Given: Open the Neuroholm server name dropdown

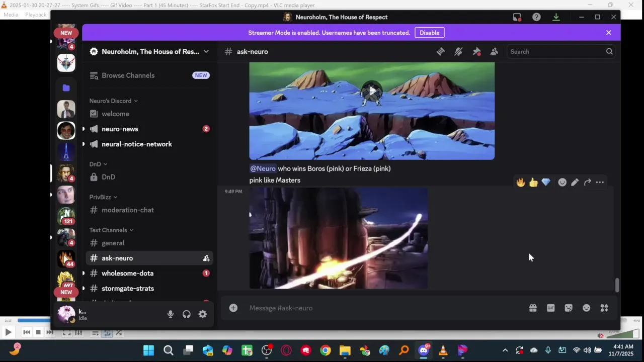Looking at the screenshot, I should click(149, 52).
